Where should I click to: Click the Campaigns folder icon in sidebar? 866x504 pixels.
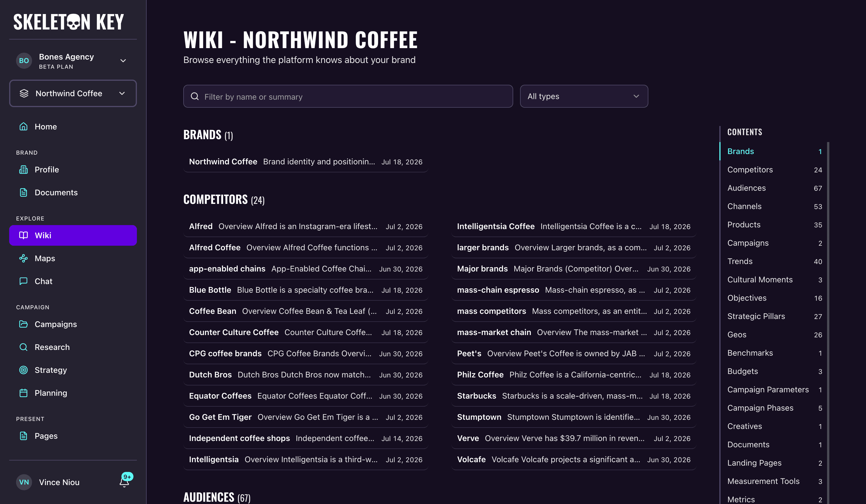tap(23, 324)
